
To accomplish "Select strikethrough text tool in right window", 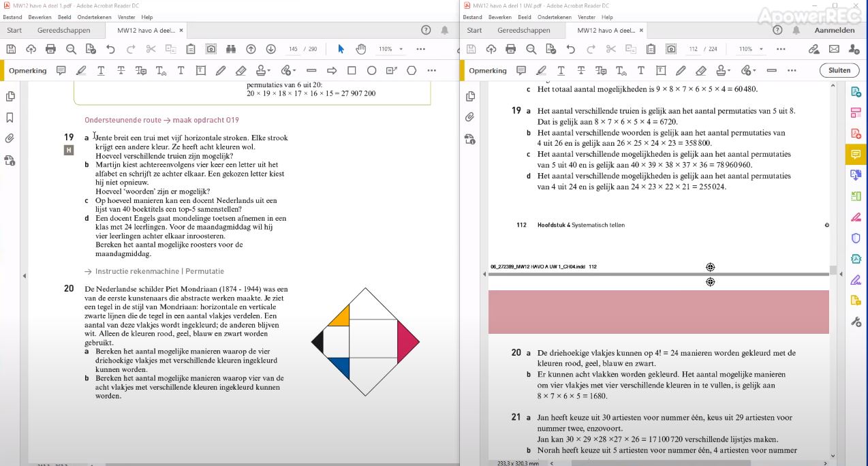I will coord(580,70).
